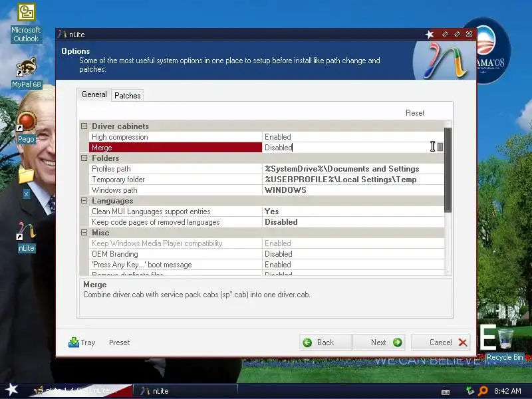Viewport: 532px width, 399px height.
Task: Switch to the Patches tab
Action: [127, 96]
